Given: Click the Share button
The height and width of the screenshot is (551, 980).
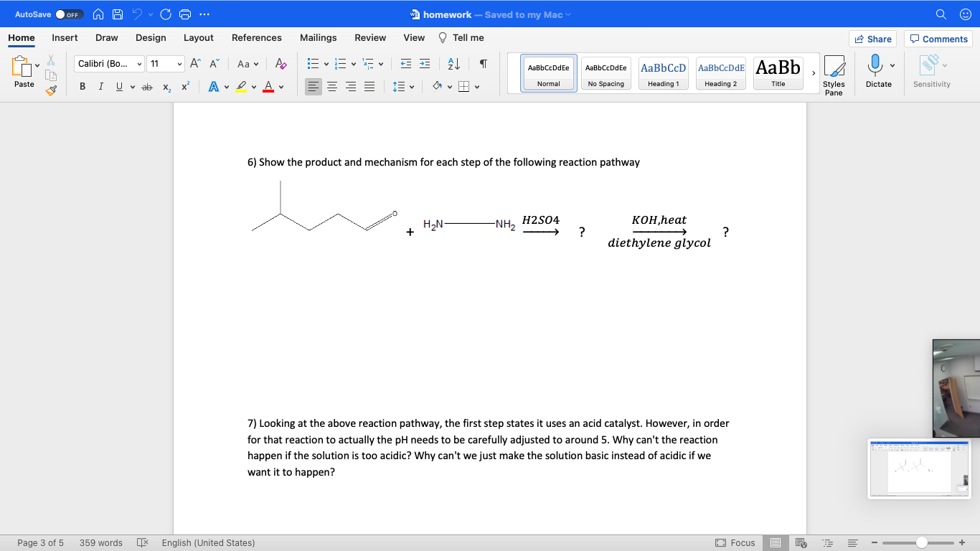Looking at the screenshot, I should (872, 39).
